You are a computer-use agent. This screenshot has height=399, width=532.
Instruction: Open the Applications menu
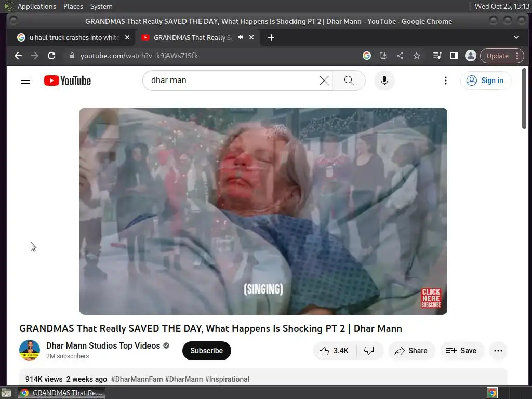[x=37, y=6]
